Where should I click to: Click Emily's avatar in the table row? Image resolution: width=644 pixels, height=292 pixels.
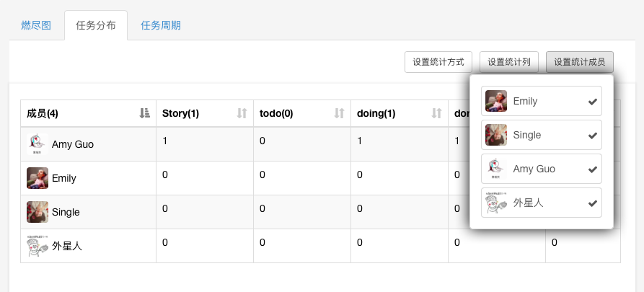tap(38, 178)
